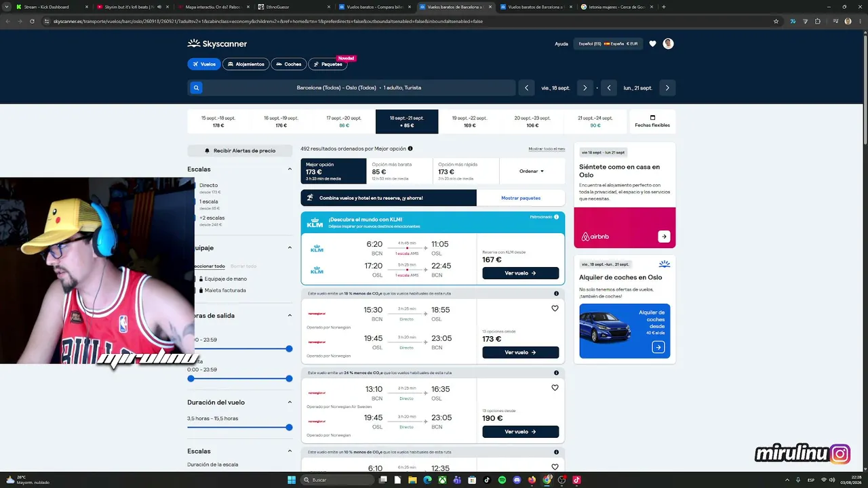Click the flight duration slider handle
This screenshot has width=868, height=488.
coord(289,427)
